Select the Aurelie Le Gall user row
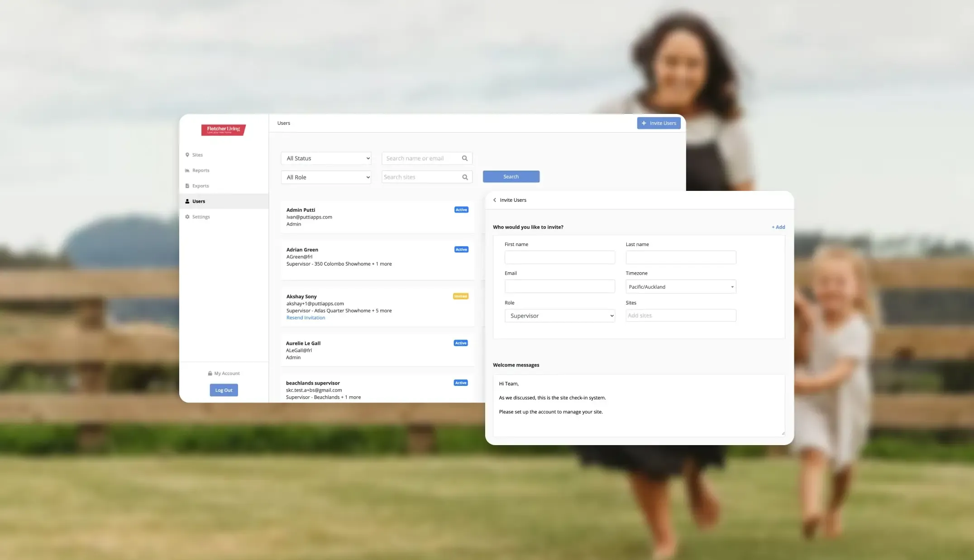974x560 pixels. (x=377, y=350)
